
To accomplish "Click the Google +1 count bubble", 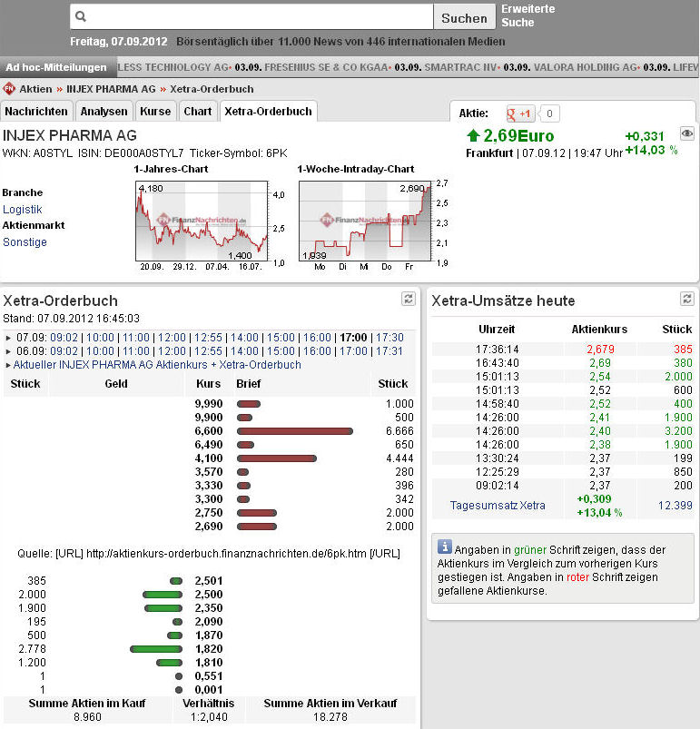I will pyautogui.click(x=549, y=113).
